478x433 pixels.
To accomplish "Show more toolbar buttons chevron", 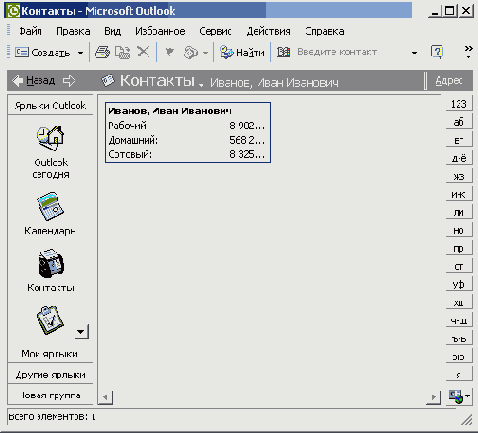I will click(x=469, y=52).
